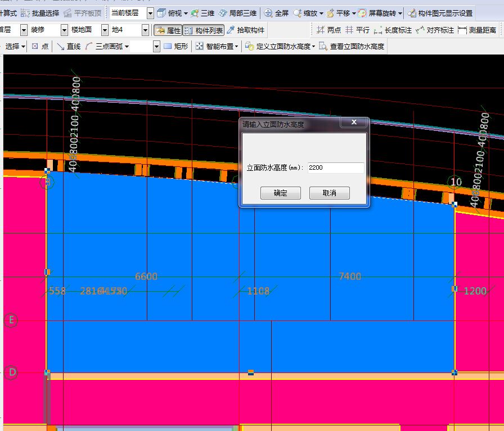This screenshot has width=504, height=431.
Task: Open the 局部三维 partial 3D view
Action: [237, 13]
